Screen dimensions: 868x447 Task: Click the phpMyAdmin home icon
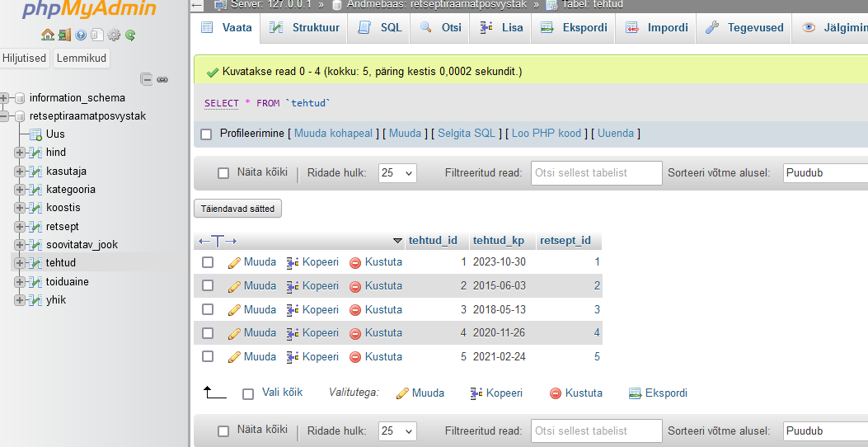click(47, 35)
